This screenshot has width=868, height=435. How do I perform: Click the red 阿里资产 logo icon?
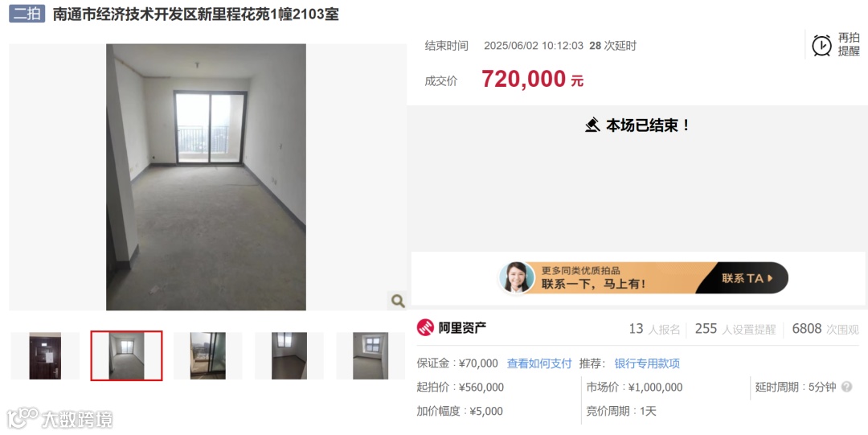(425, 327)
